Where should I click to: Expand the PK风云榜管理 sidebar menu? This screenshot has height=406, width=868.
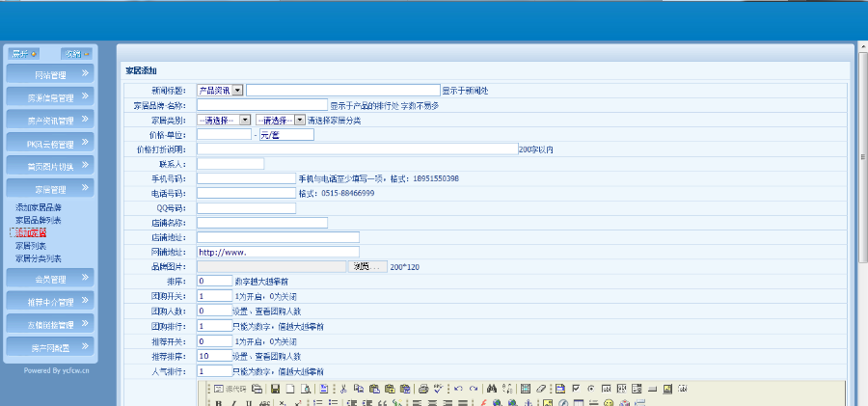(50, 143)
